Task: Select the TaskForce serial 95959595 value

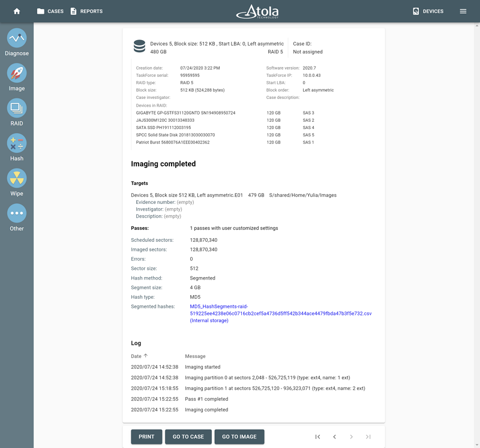Action: click(190, 76)
